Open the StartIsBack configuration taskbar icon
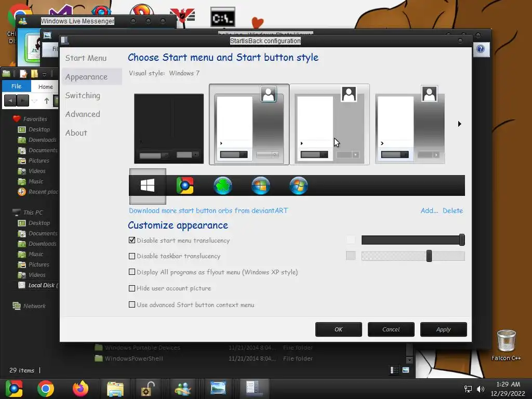The height and width of the screenshot is (399, 532). [253, 389]
